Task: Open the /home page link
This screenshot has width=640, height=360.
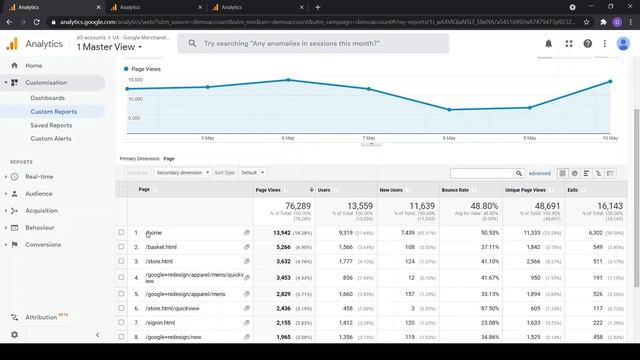Action: (153, 233)
